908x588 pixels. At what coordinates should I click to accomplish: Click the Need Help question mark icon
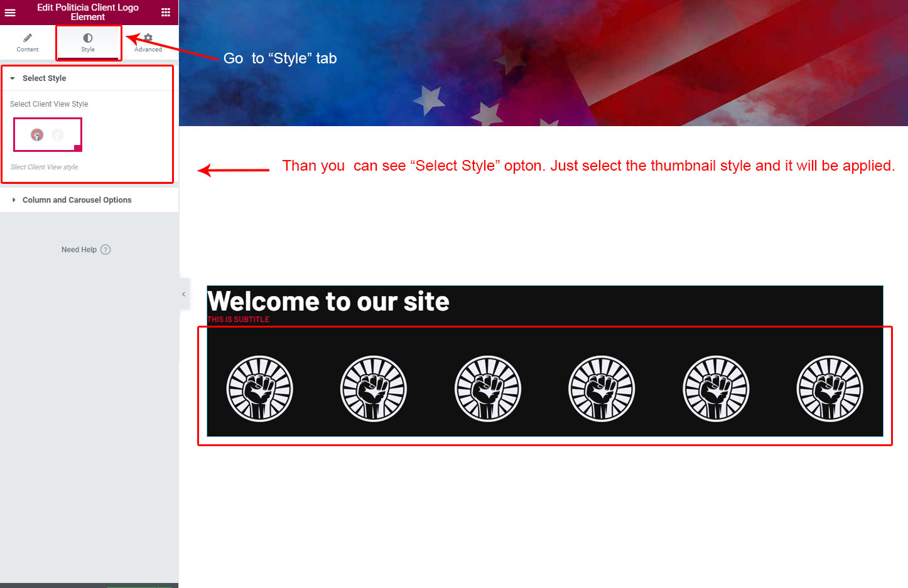[x=105, y=250]
